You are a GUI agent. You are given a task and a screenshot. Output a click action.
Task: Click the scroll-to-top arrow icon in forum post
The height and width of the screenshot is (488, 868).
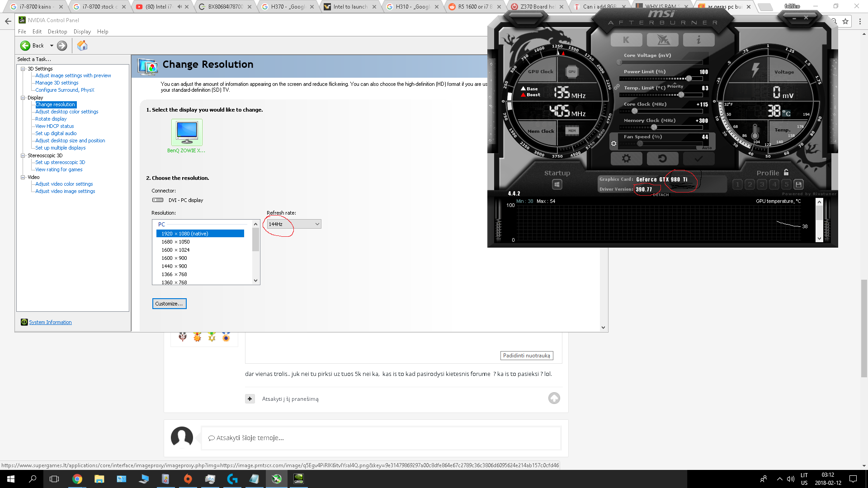click(554, 398)
